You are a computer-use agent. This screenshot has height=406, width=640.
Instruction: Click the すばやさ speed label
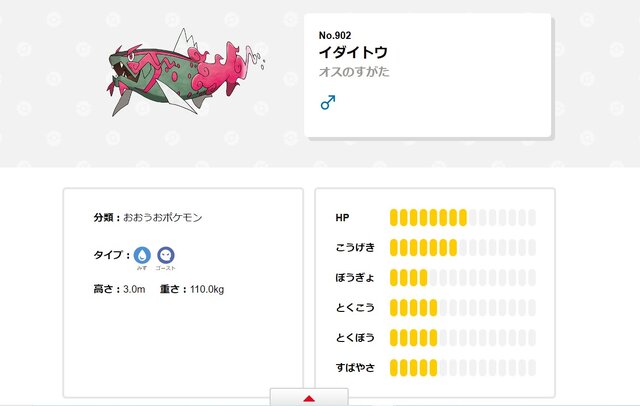pyautogui.click(x=355, y=368)
